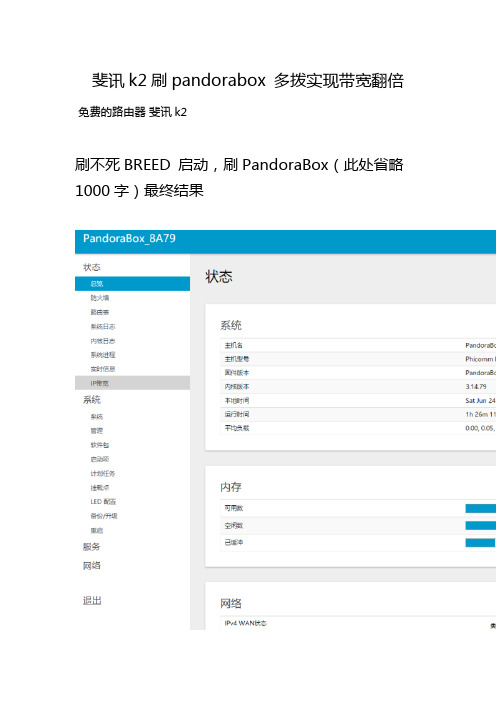496x702 pixels.
Task: View 内核日志 from the sidebar
Action: click(103, 341)
